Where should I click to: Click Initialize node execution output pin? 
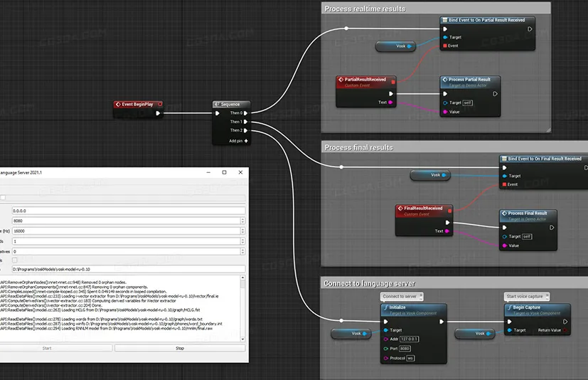442,322
